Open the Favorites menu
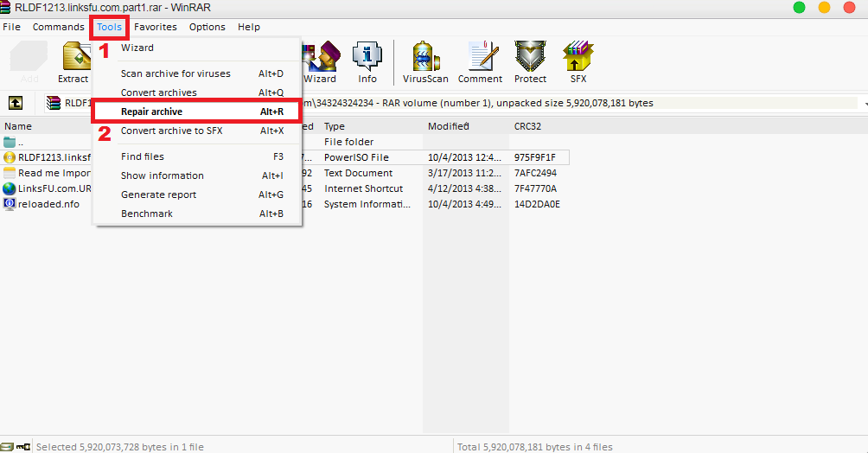The width and height of the screenshot is (868, 453). 156,27
